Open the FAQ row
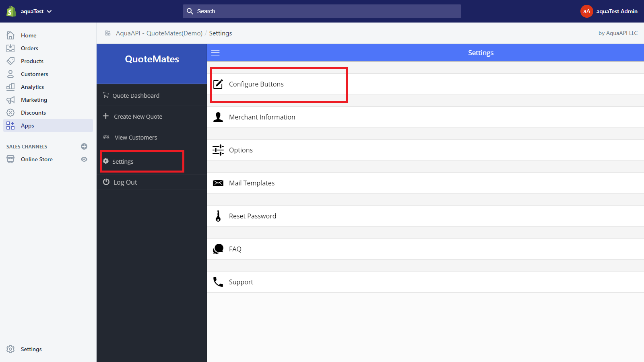644x362 pixels. click(425, 249)
